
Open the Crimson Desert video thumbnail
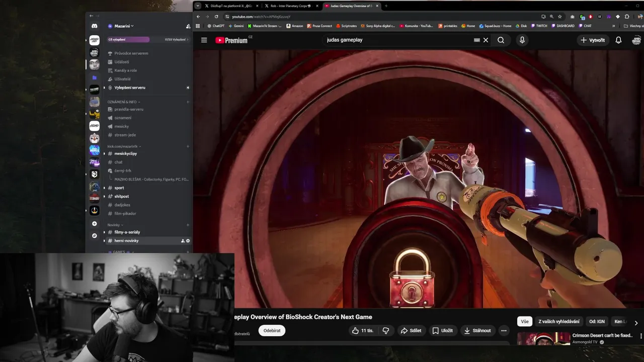click(x=543, y=338)
